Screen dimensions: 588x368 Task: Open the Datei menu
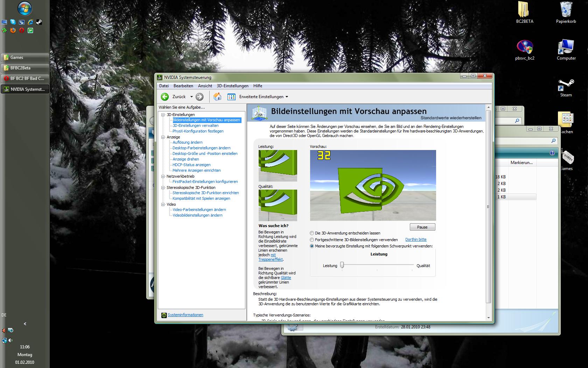coord(164,86)
